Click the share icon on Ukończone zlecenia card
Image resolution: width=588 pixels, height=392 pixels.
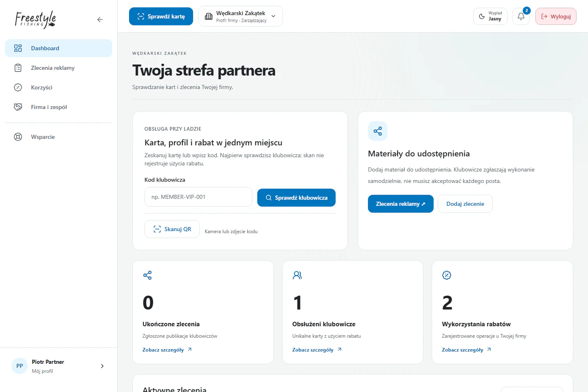click(x=147, y=275)
